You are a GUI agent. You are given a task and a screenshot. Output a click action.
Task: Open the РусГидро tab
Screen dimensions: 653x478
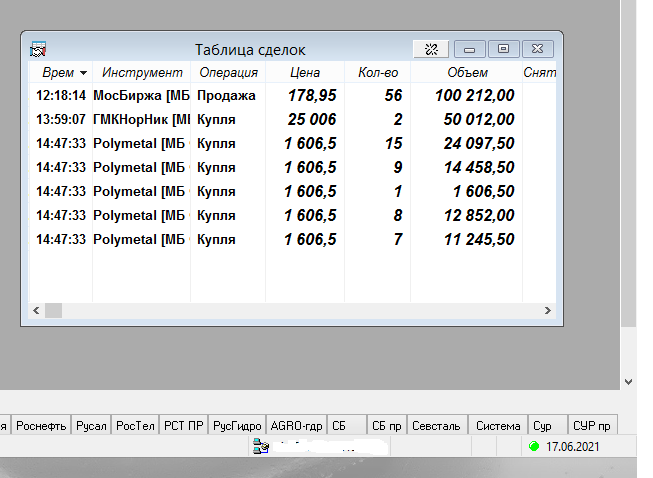tap(237, 426)
